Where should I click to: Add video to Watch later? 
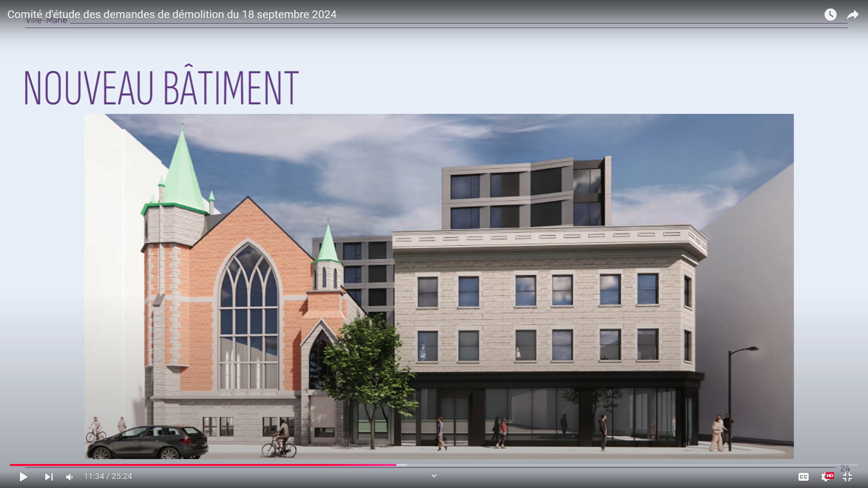click(x=830, y=14)
